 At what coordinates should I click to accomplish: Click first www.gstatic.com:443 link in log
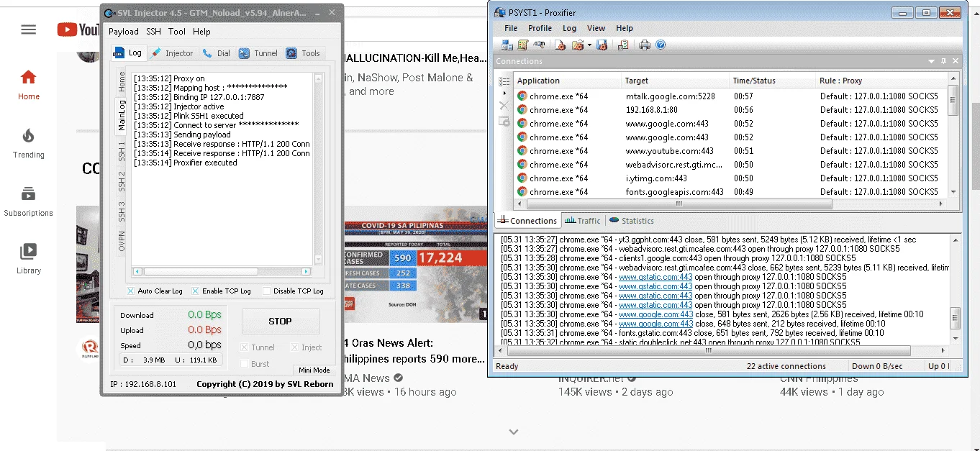point(655,277)
